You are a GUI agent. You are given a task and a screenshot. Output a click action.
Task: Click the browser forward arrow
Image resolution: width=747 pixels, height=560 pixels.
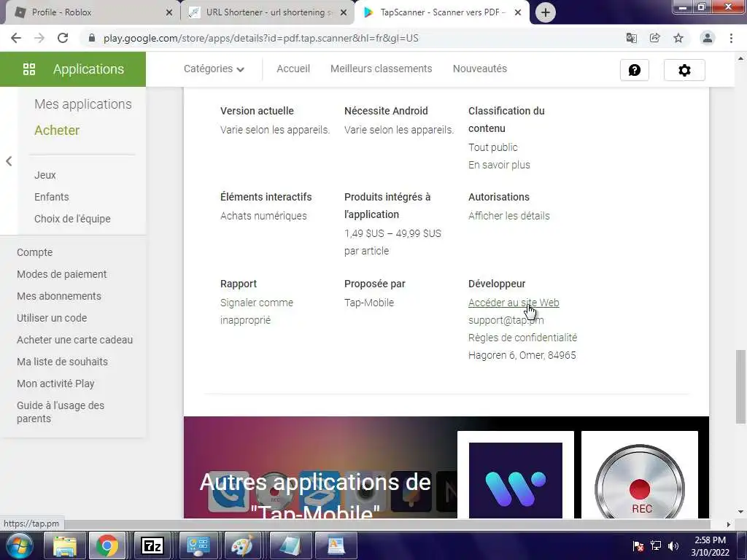click(x=39, y=38)
